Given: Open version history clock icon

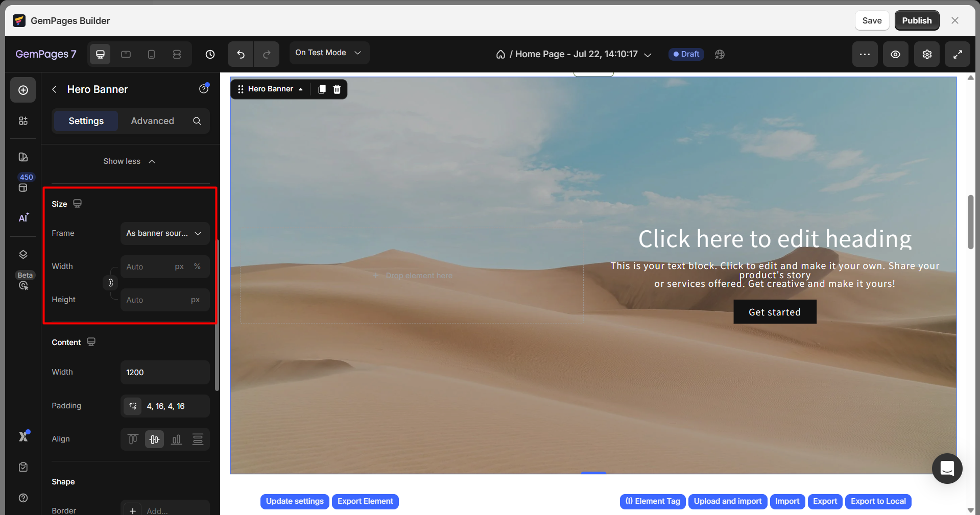Looking at the screenshot, I should [x=210, y=54].
